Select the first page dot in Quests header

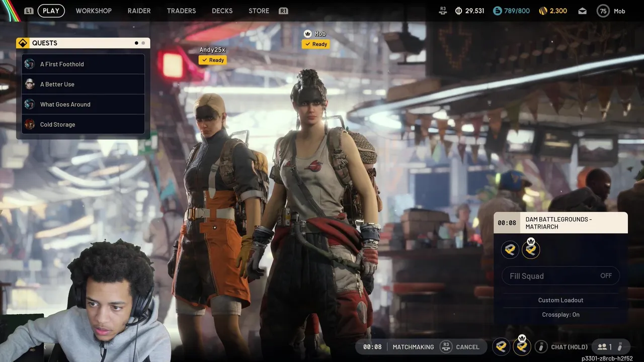[x=136, y=43]
